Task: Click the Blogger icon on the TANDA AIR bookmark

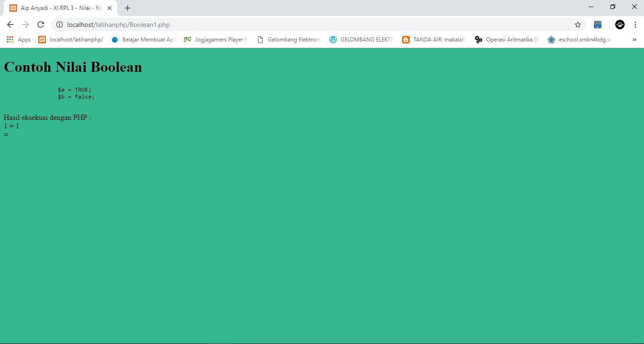Action: pos(405,40)
